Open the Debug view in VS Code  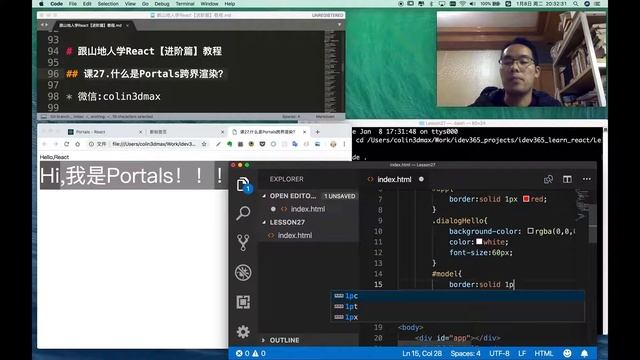pos(243,273)
